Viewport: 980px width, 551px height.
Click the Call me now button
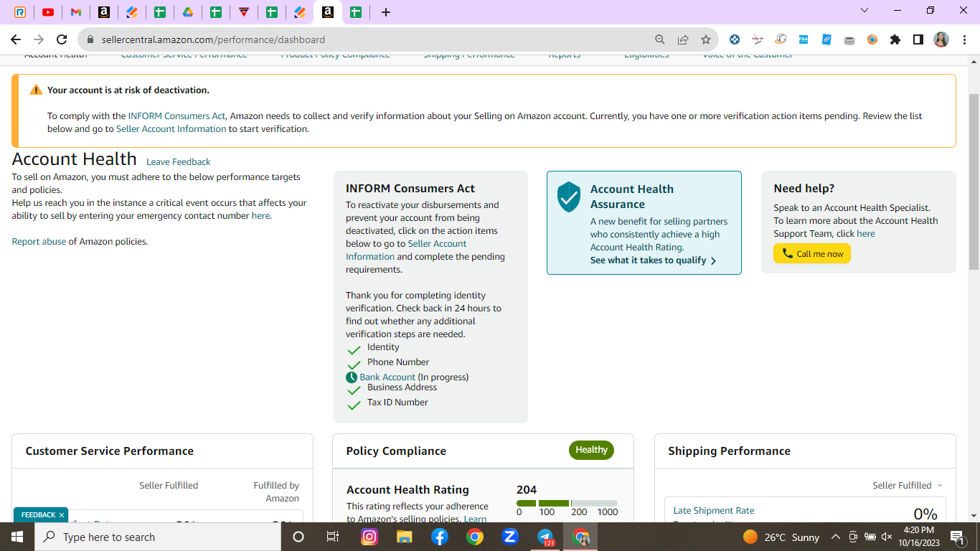point(812,253)
